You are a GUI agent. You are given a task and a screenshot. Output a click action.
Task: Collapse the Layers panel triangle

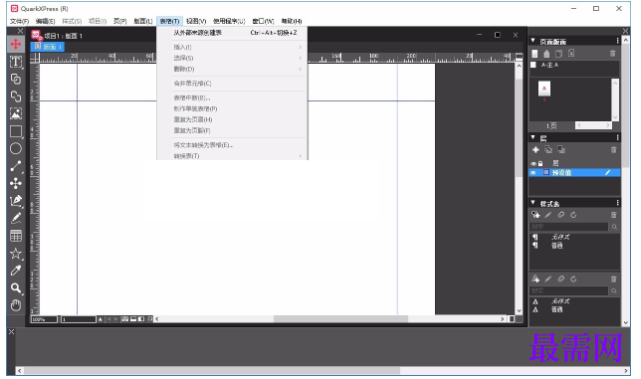[533, 137]
